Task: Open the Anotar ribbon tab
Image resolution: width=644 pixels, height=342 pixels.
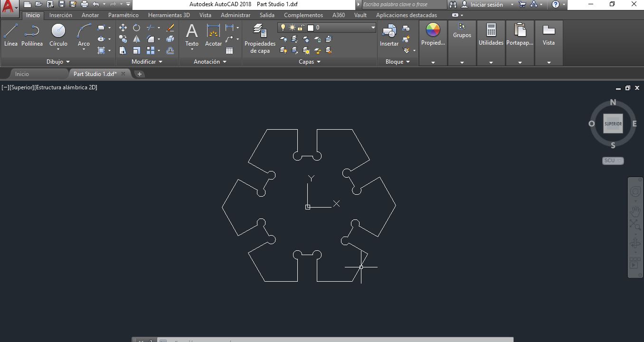Action: 90,15
